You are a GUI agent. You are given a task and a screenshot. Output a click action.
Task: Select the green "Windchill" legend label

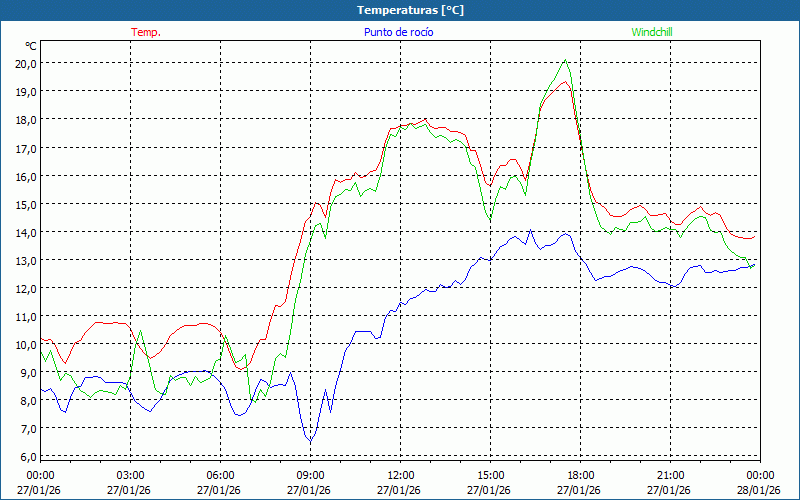653,32
